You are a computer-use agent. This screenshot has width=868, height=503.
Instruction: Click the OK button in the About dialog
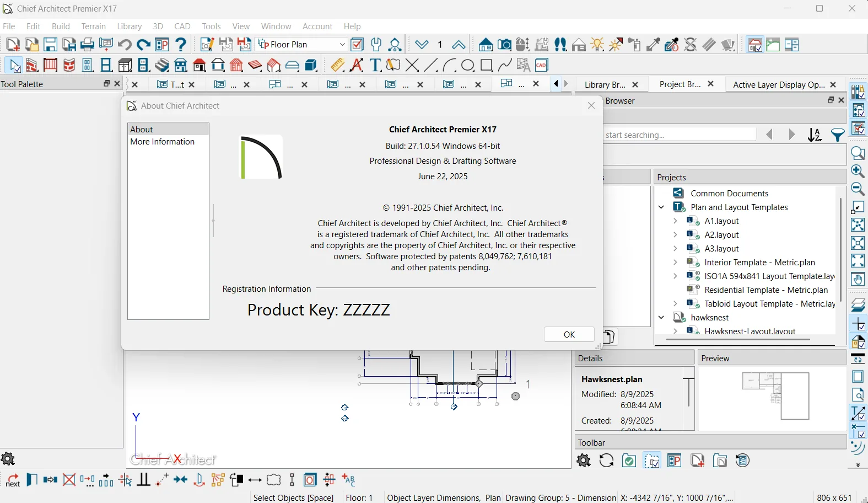(569, 334)
